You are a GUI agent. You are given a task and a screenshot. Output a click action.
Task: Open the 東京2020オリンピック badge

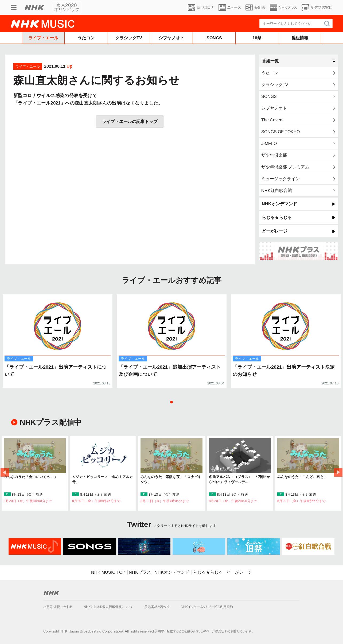coord(67,7)
